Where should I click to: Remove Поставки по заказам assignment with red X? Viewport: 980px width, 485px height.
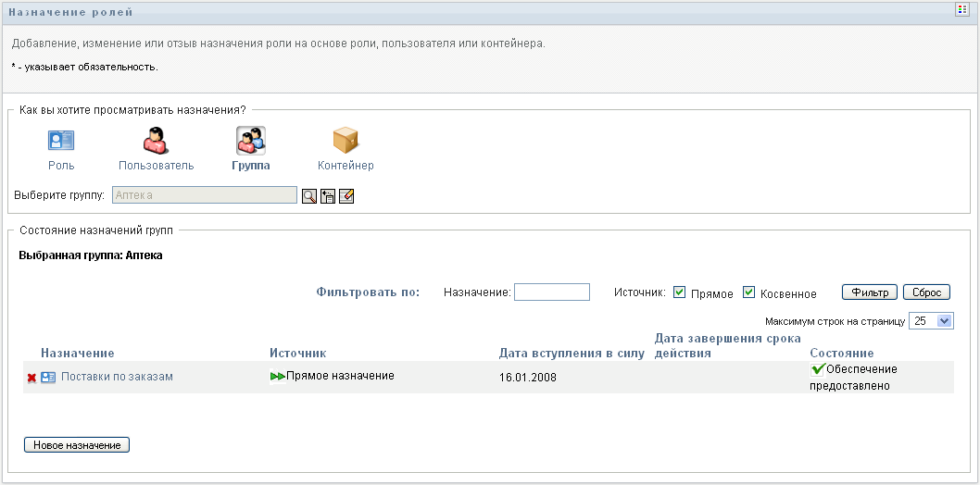31,378
